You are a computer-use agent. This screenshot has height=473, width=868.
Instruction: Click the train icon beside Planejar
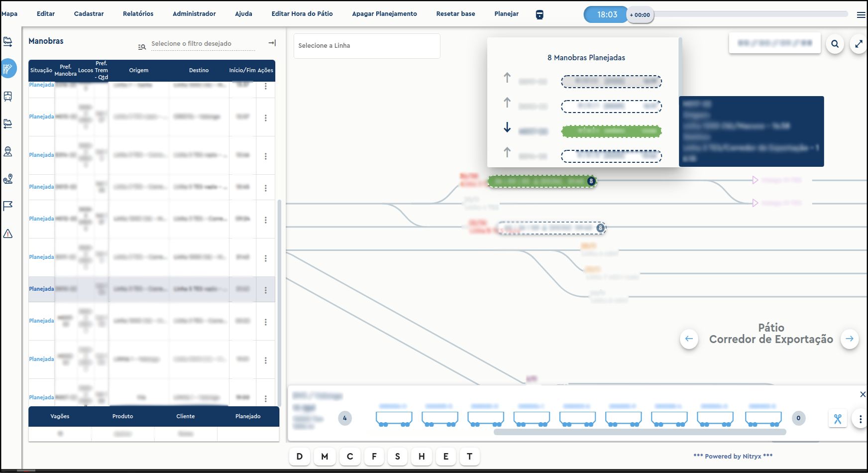click(x=540, y=14)
